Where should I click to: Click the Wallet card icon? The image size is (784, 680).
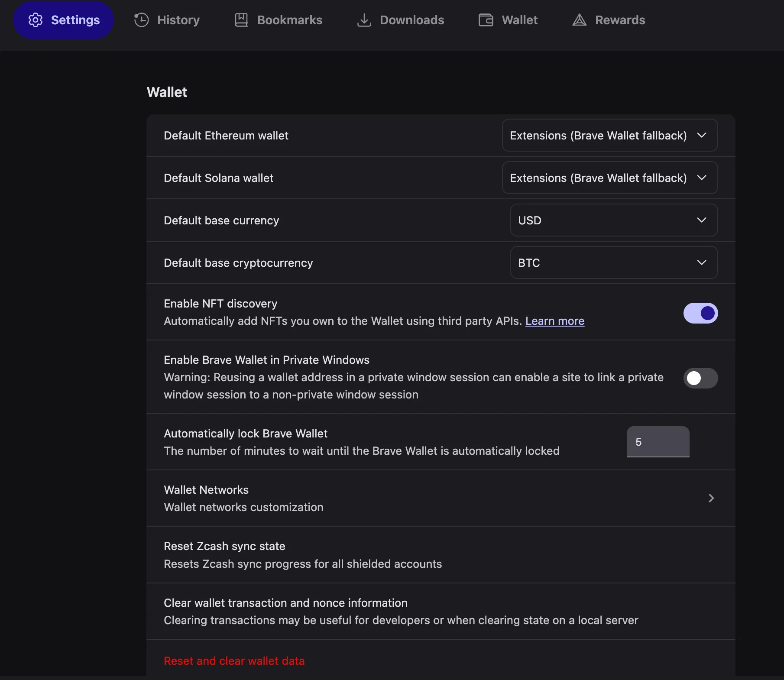point(486,20)
